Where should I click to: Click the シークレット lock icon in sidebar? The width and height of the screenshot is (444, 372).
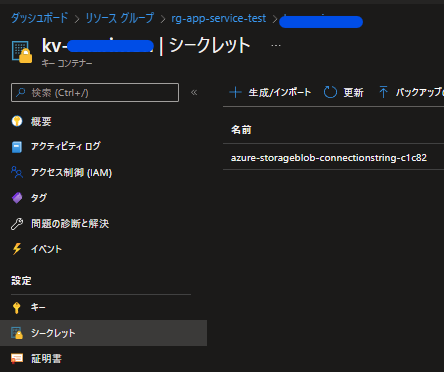[17, 333]
